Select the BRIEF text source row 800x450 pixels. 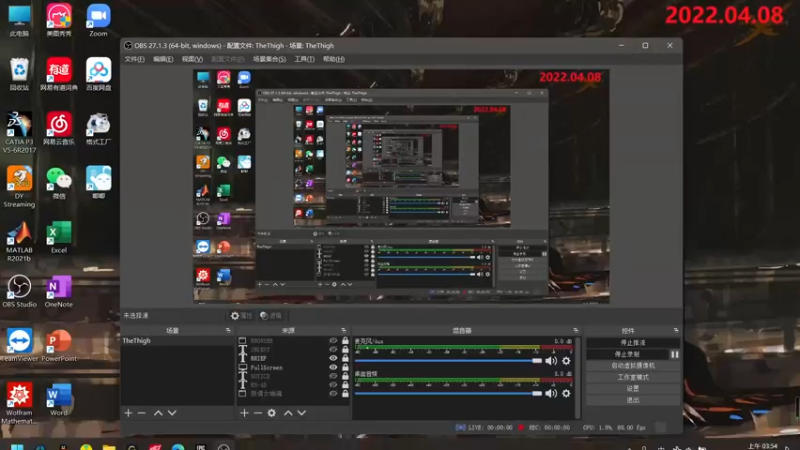[293, 358]
